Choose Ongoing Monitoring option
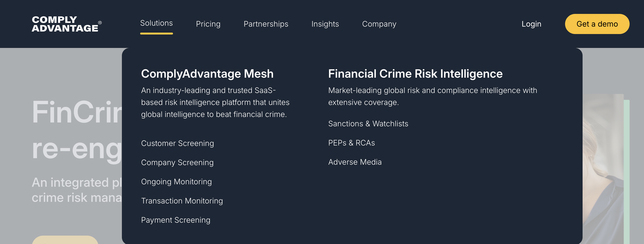This screenshot has width=644, height=244. [176, 182]
